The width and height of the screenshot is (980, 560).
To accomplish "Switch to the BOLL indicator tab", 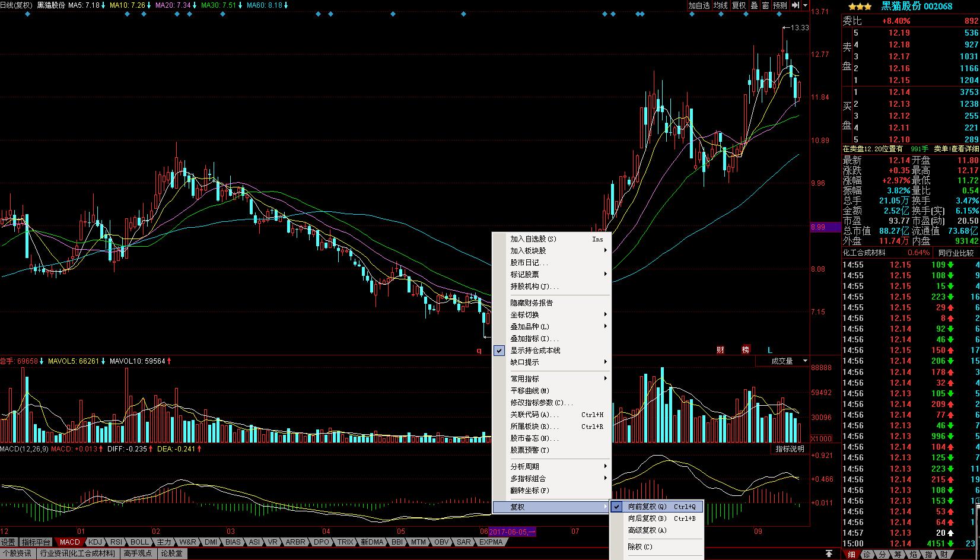I will click(x=139, y=542).
